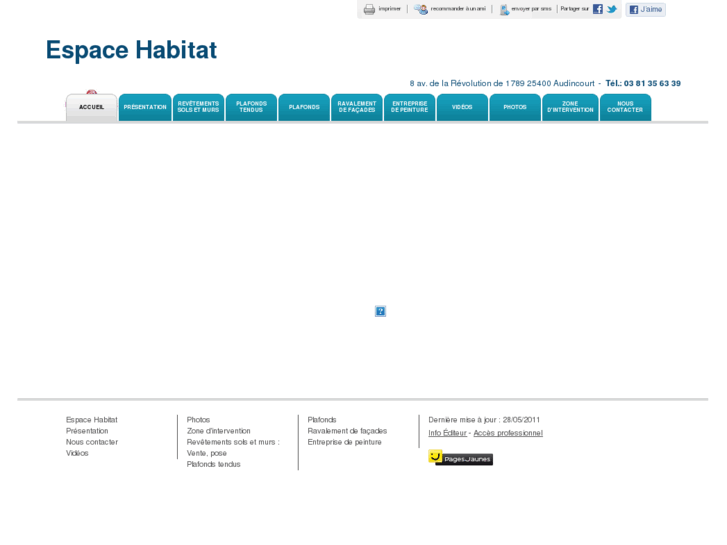Click the recommend to a friend icon
The height and width of the screenshot is (545, 727).
pos(421,9)
